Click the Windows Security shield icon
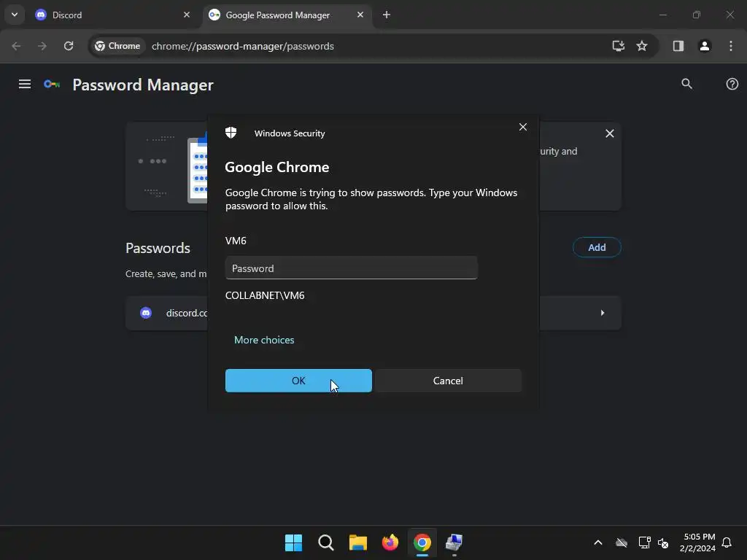The width and height of the screenshot is (747, 560). click(231, 133)
